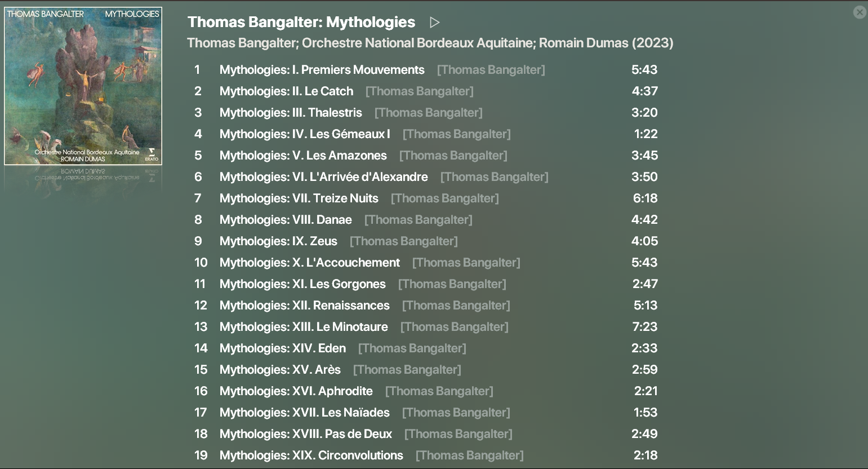
Task: Play the Thomas Bangalter: Mythologies album
Action: coord(434,23)
